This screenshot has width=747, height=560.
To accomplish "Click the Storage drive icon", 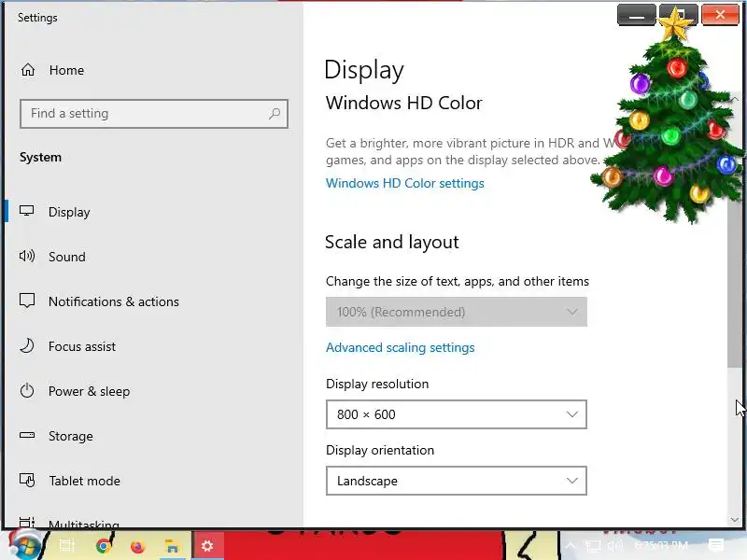I will click(27, 435).
